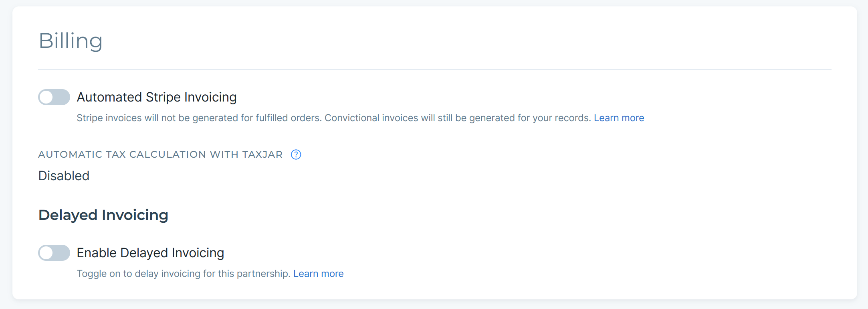Turn on the Enable Delayed Invoicing switch
Screen dimensions: 868x309
54,253
